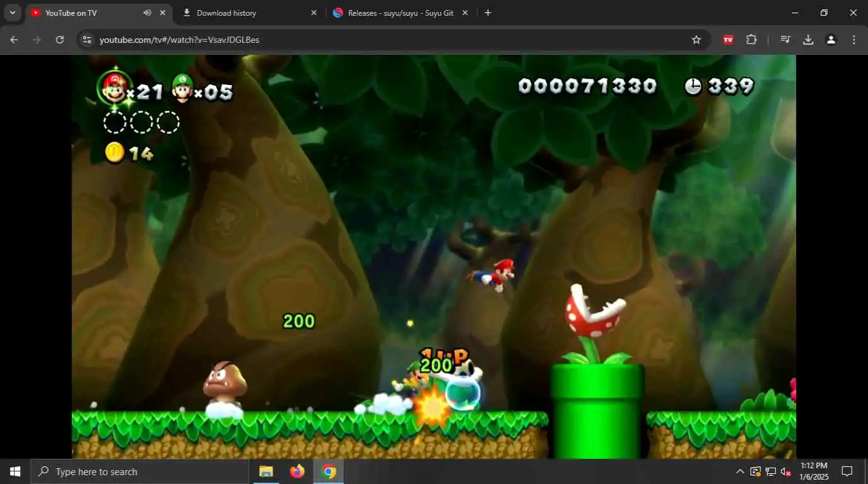This screenshot has height=484, width=868.
Task: Open File Explorer from the taskbar
Action: tap(266, 471)
